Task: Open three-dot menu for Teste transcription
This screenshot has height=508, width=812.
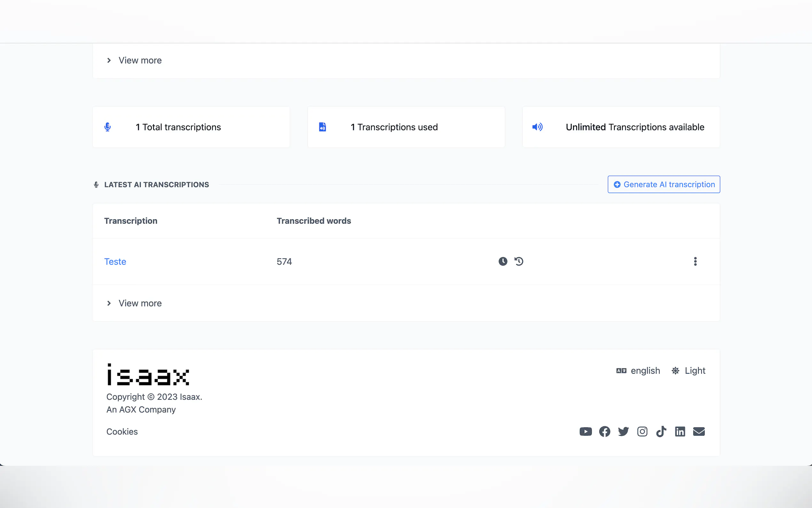Action: [x=695, y=261]
